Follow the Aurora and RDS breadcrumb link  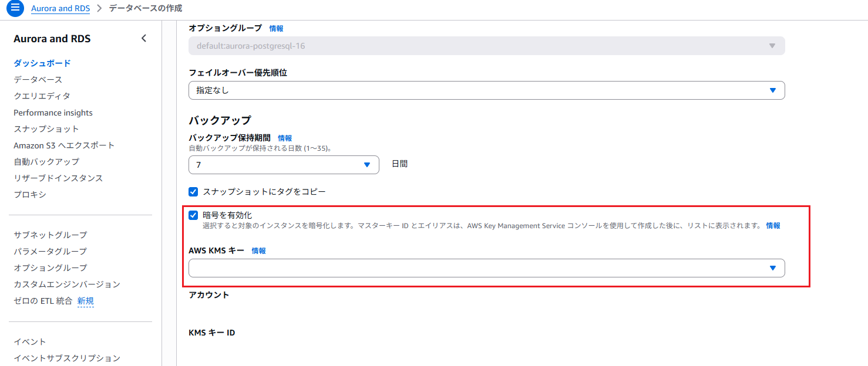click(60, 9)
